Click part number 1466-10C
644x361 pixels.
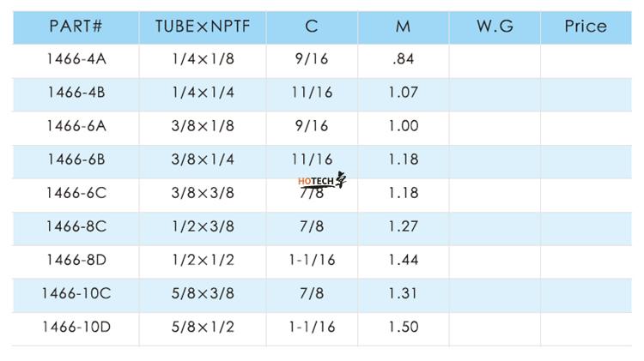[76, 293]
